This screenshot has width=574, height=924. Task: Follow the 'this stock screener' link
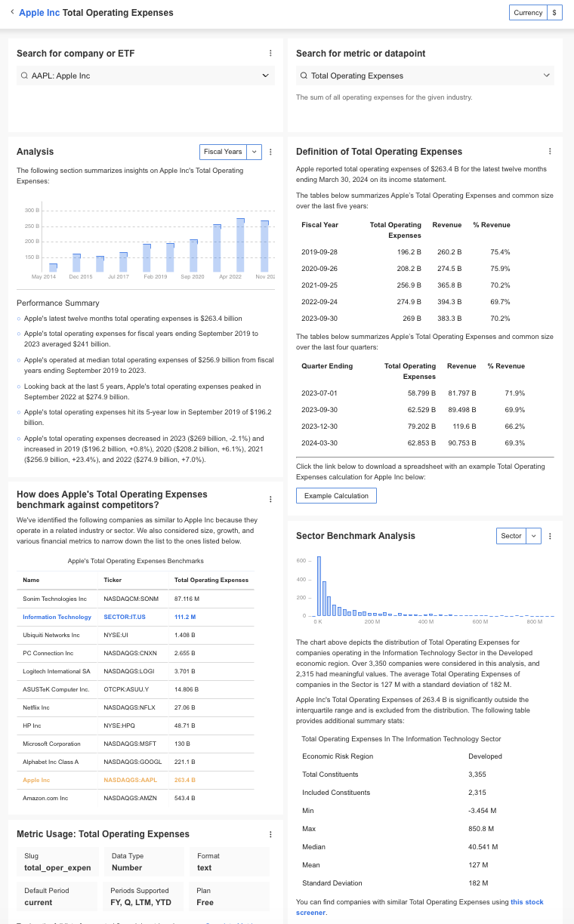coord(527,902)
